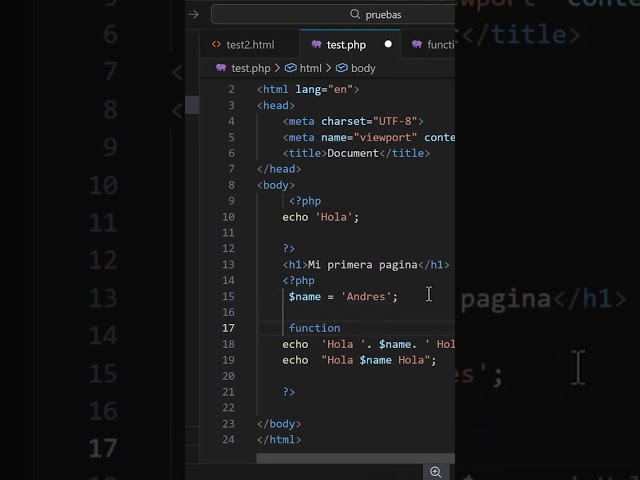Viewport: 640px width, 480px height.
Task: Click test.php in the breadcrumb
Action: (x=251, y=68)
